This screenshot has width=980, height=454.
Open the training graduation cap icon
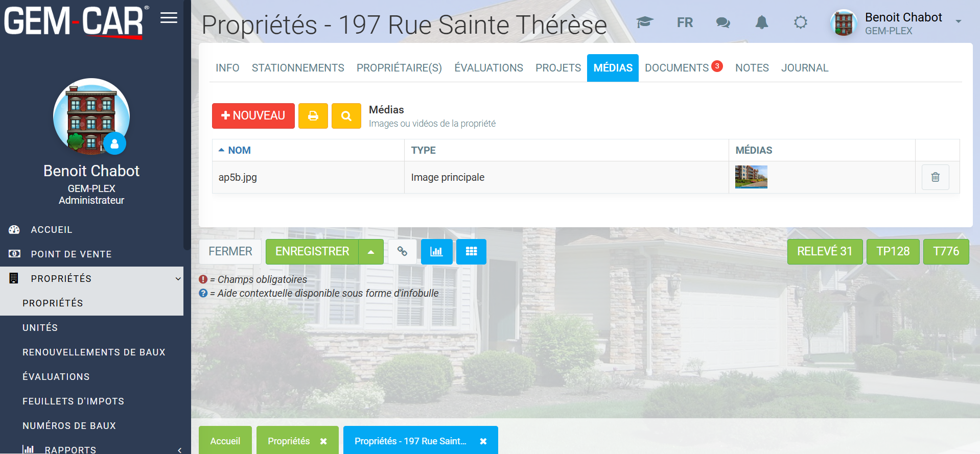[645, 22]
